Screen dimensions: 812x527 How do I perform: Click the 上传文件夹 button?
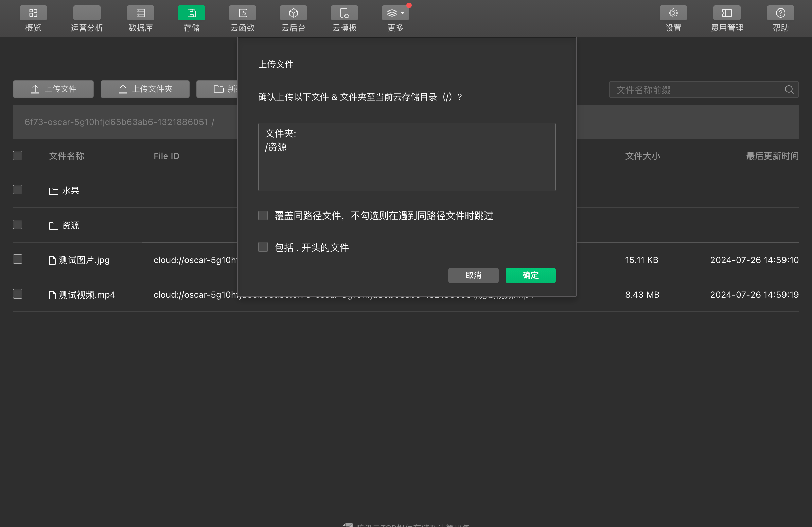(x=145, y=89)
